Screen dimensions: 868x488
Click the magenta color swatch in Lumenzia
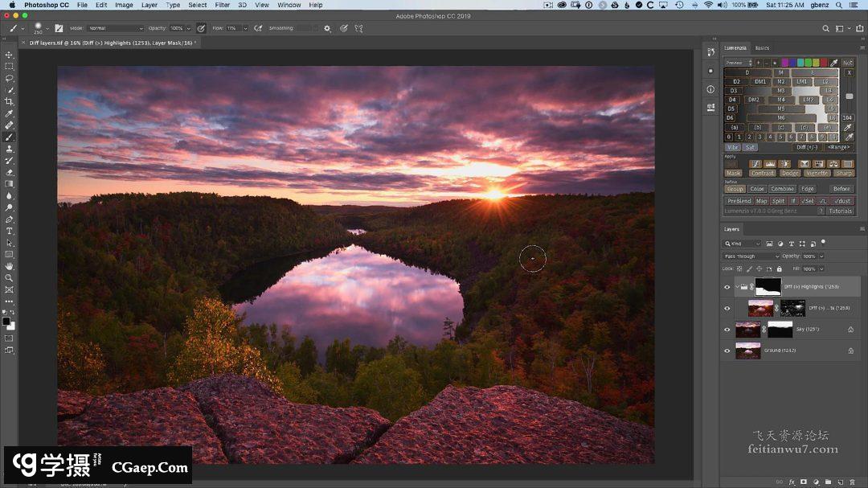point(785,63)
